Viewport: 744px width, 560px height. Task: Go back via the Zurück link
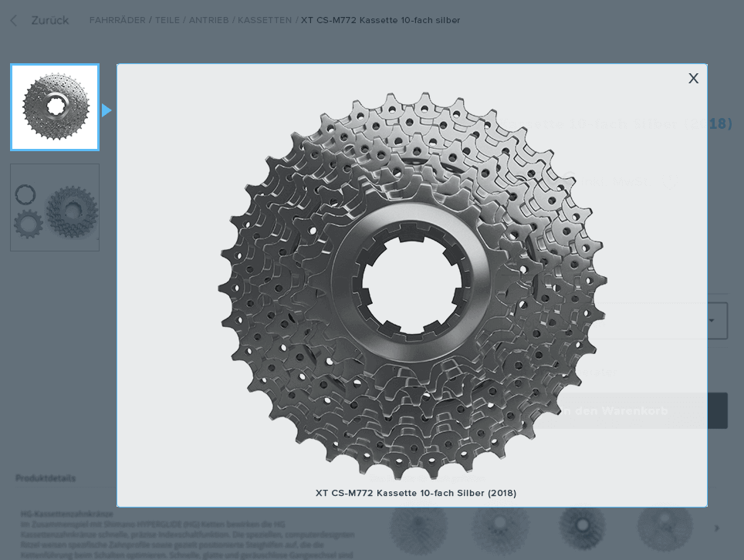[x=49, y=21]
